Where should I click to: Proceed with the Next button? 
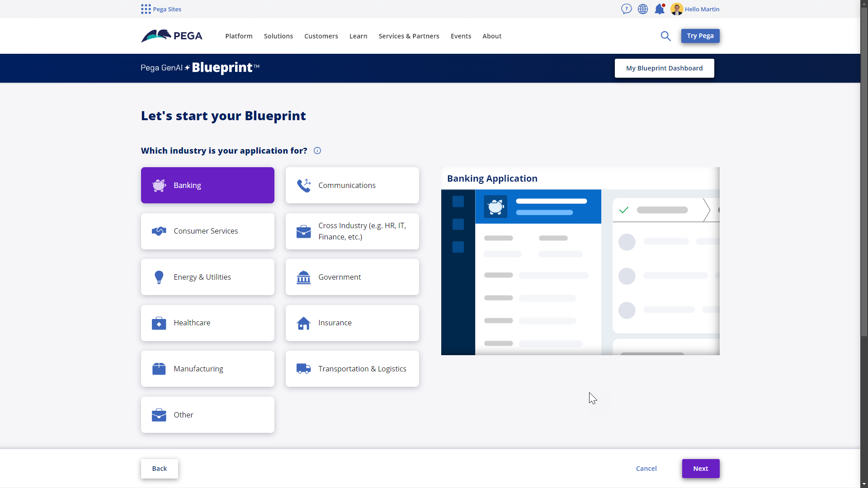(701, 469)
